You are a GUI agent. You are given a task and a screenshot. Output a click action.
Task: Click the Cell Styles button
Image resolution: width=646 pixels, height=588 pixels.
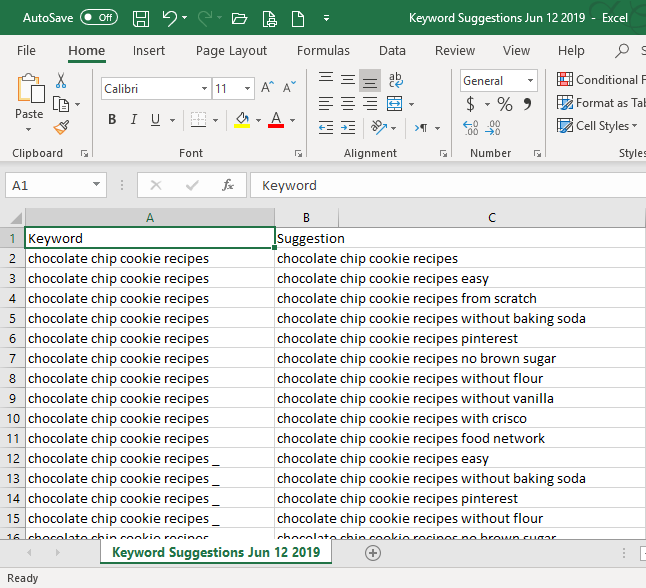tap(601, 126)
